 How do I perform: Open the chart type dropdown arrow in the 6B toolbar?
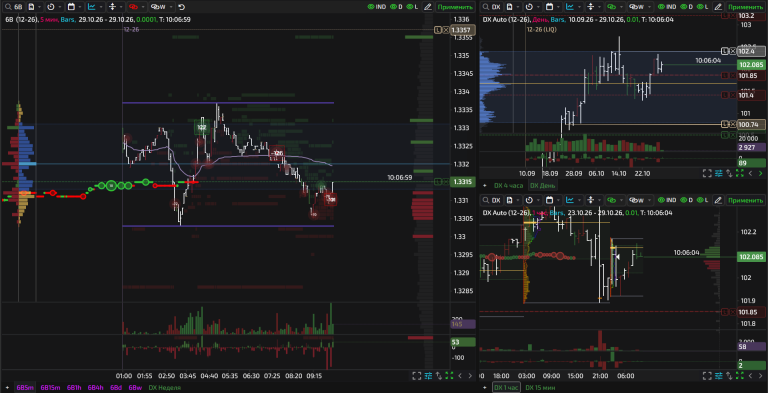pos(101,7)
